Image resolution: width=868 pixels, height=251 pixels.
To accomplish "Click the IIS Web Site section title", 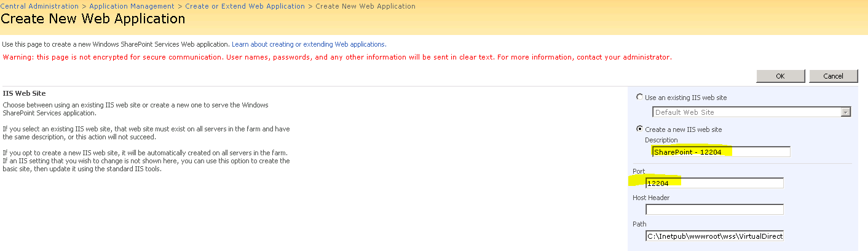I will point(25,93).
